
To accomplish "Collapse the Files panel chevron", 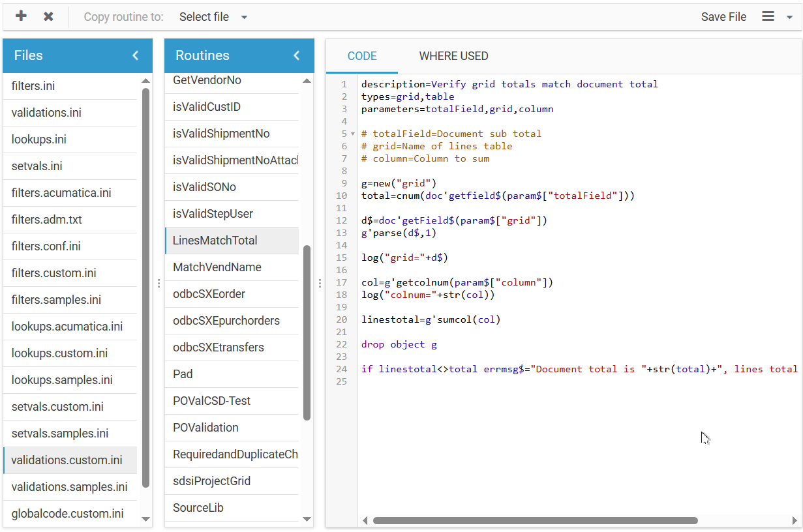I will pos(136,55).
